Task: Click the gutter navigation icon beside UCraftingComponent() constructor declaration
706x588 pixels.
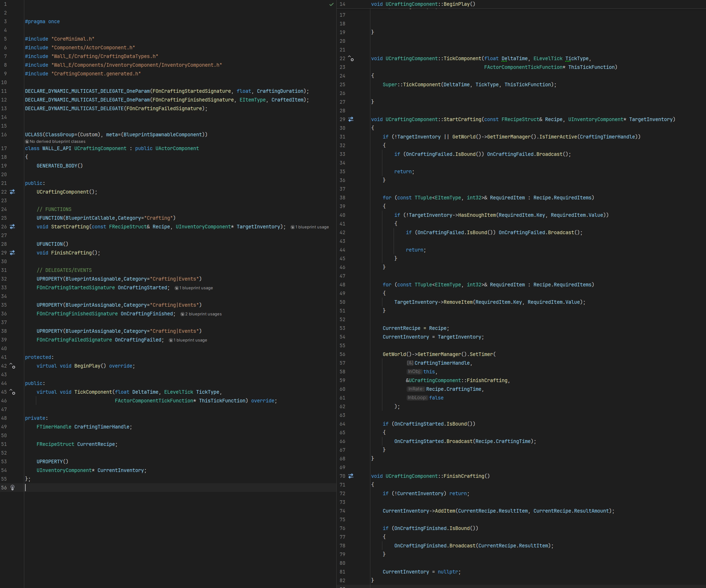Action: (12, 192)
